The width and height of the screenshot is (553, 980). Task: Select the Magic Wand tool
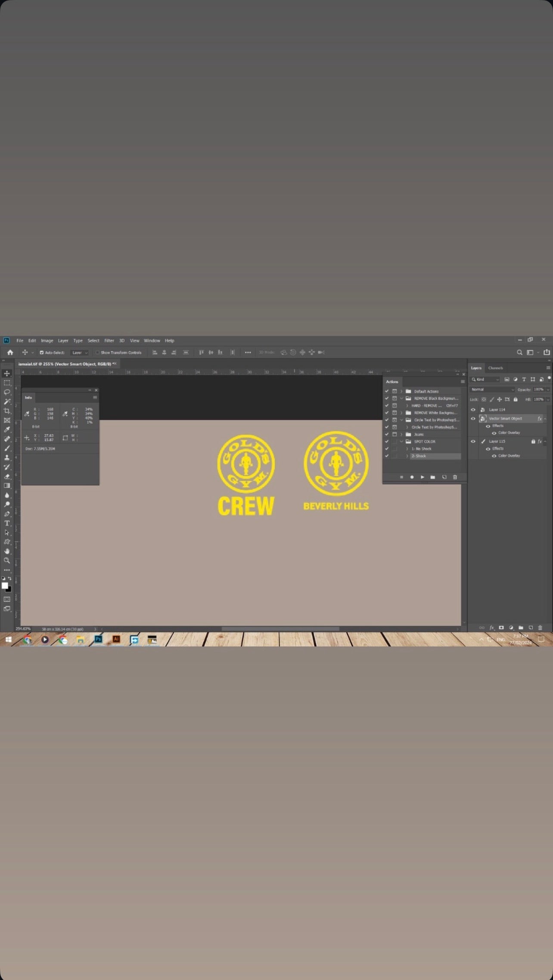point(7,402)
